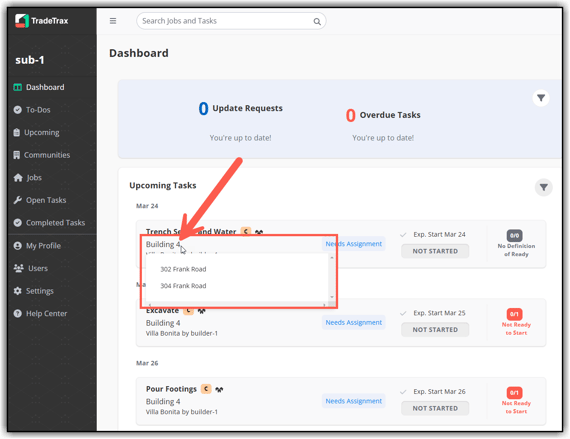Click the handshake icon beside Excavate
Screen dimensions: 570x439
(201, 311)
